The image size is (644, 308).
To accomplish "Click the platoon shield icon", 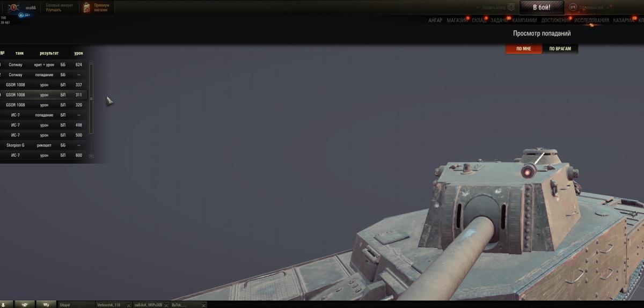I will pos(511,8).
